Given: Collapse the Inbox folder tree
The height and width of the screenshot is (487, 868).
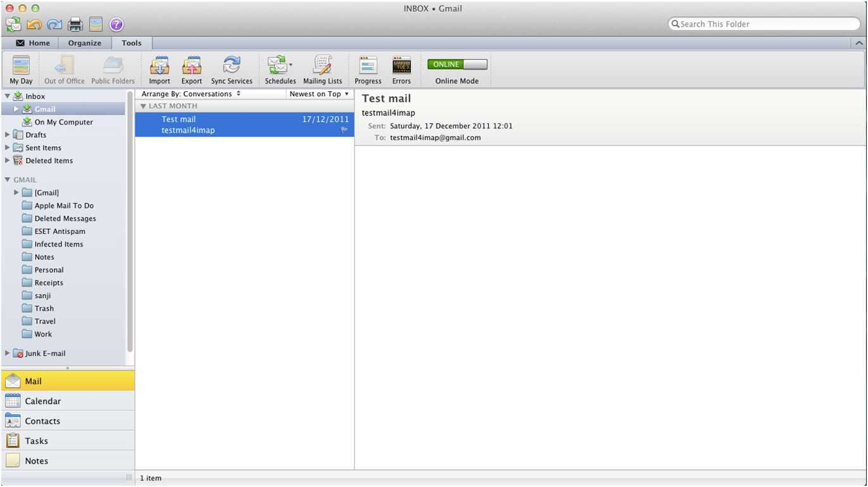Looking at the screenshot, I should tap(8, 96).
